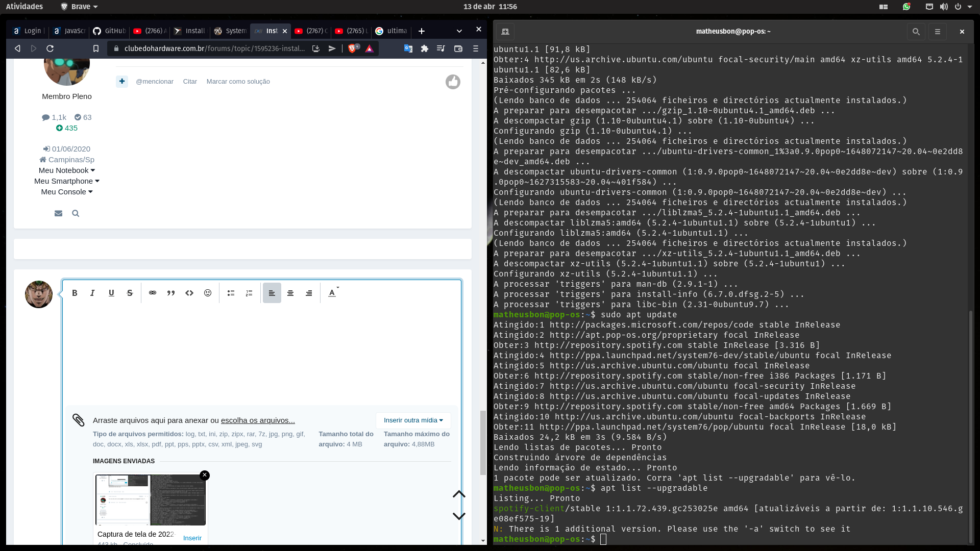
Task: Open Brave Shields icon
Action: coord(353,48)
